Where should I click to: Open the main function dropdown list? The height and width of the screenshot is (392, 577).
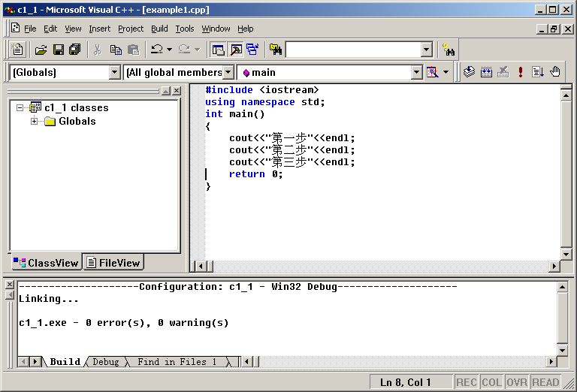416,72
